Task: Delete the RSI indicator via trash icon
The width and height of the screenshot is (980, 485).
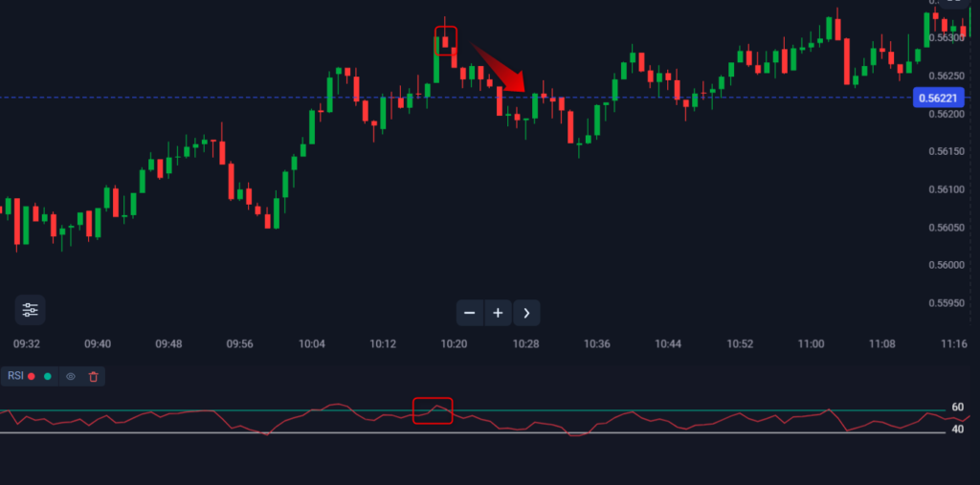Action: (x=93, y=376)
